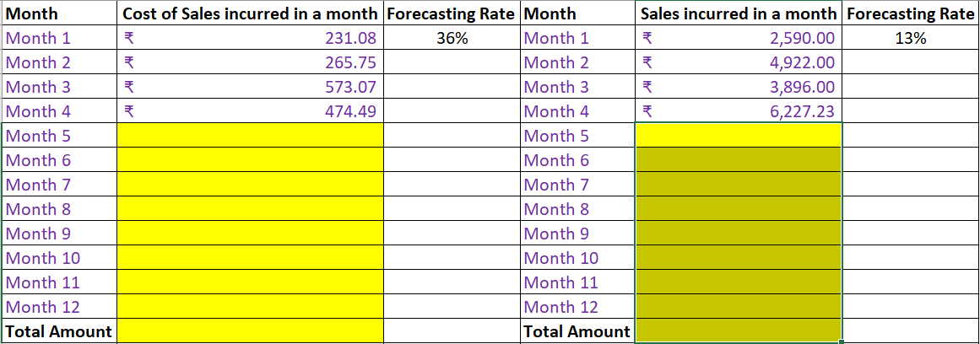This screenshot has height=344, width=980.
Task: Click the sales value 2,590.00
Action: (739, 38)
